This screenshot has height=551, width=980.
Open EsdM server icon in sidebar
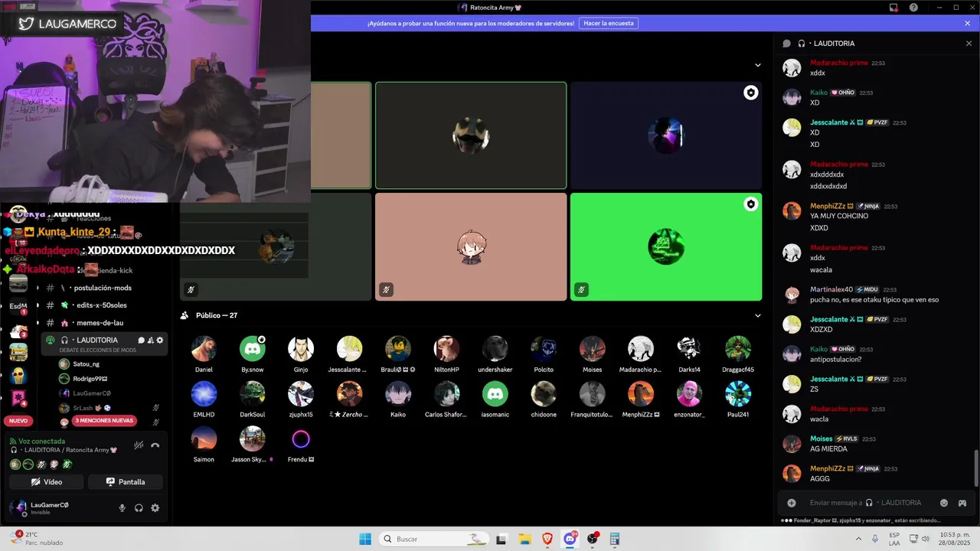pyautogui.click(x=18, y=306)
